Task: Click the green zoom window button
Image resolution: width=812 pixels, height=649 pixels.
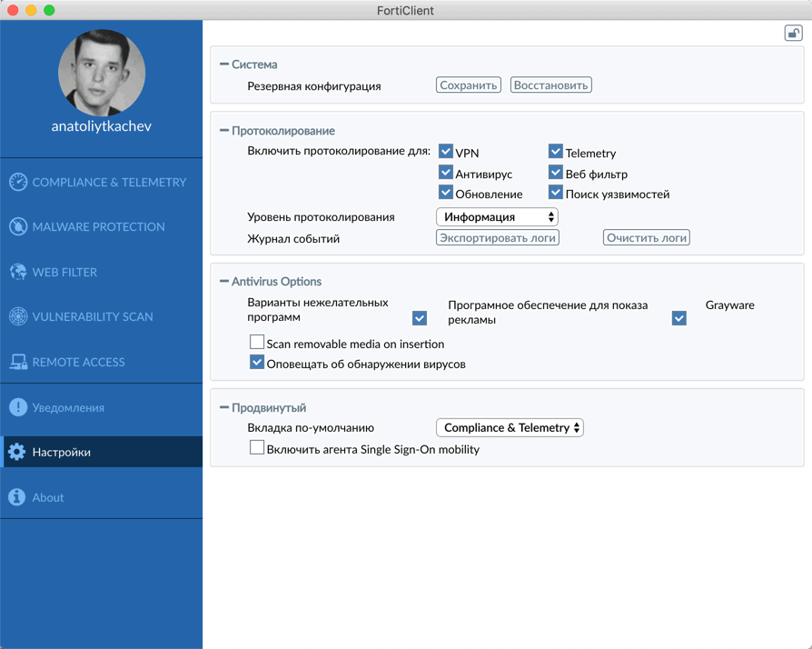Action: tap(49, 10)
